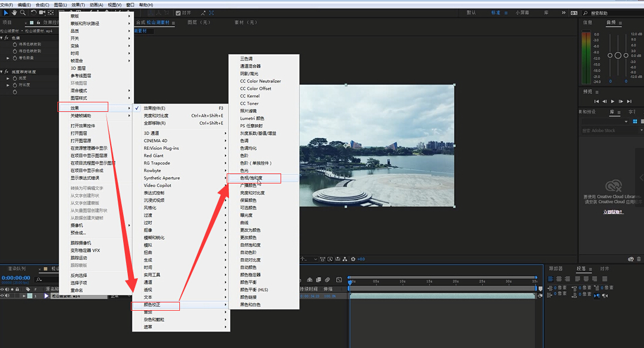
Task: Click the 立即获取 link
Action: pyautogui.click(x=613, y=212)
